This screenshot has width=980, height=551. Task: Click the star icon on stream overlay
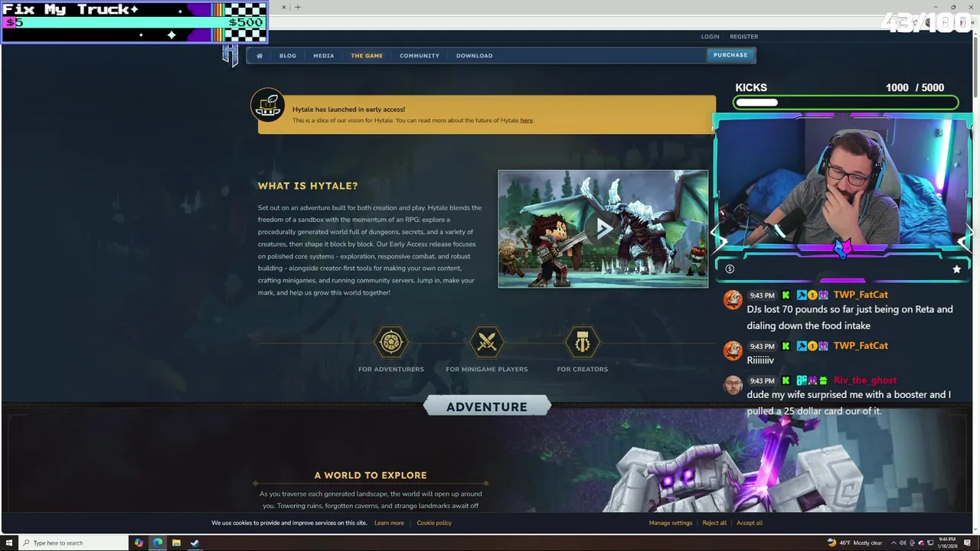[x=956, y=269]
